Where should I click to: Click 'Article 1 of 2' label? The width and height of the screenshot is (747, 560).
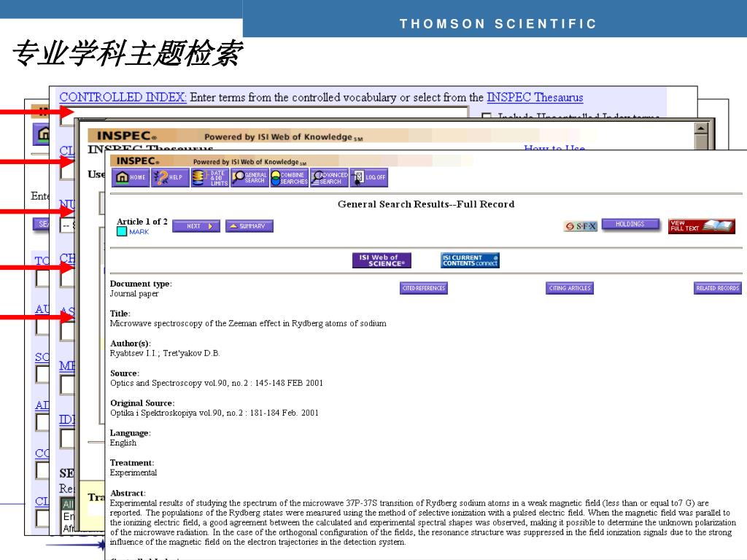(142, 222)
